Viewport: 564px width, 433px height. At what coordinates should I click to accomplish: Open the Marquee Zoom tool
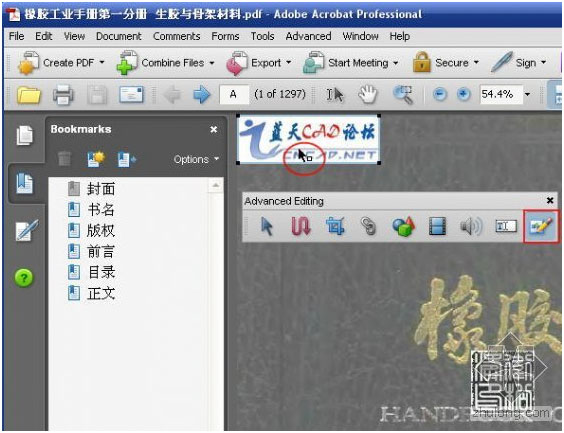(402, 95)
